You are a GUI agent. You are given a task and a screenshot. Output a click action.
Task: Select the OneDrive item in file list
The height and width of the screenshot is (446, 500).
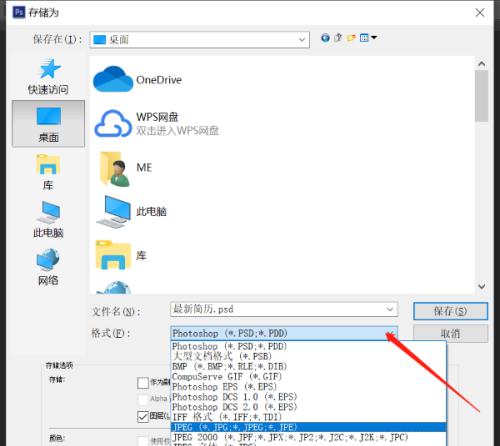point(138,80)
